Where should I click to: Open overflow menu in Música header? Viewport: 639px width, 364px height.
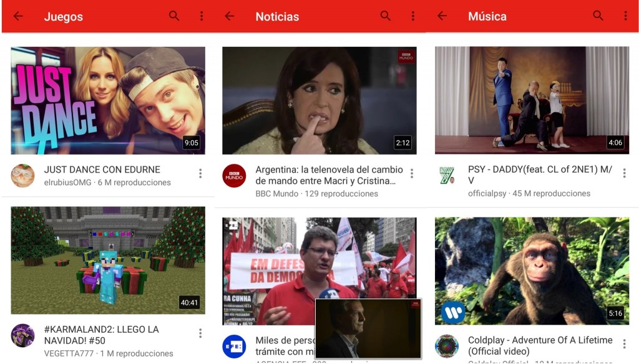click(625, 16)
